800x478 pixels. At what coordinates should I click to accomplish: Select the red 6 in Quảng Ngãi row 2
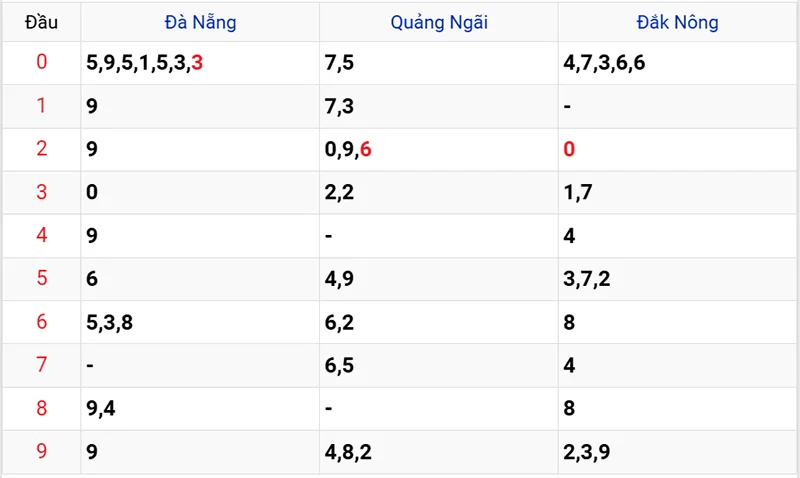tap(365, 150)
